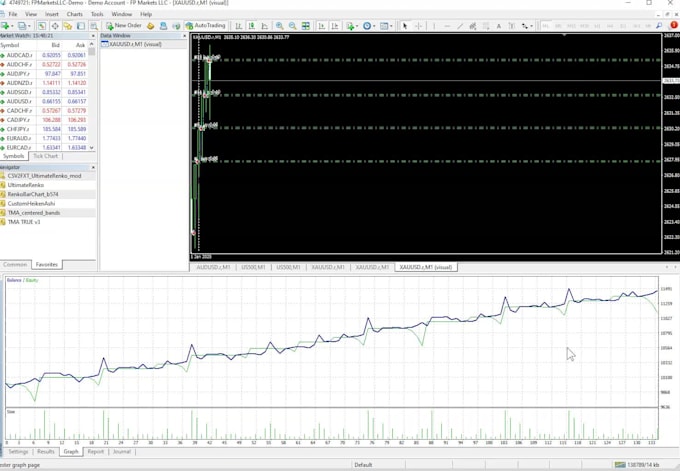The height and width of the screenshot is (471, 680).
Task: Switch to the tester Results tab
Action: (46, 451)
